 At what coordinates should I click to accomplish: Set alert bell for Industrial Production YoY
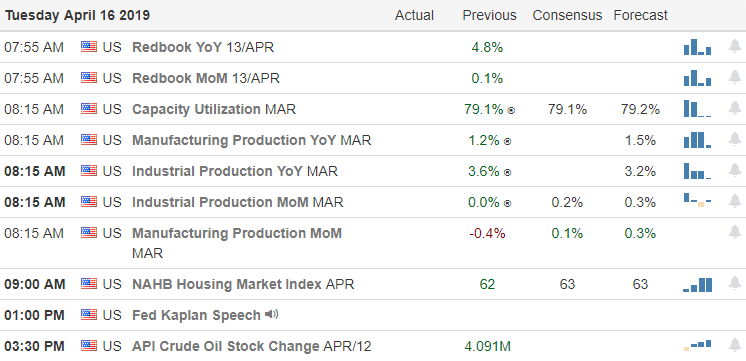tap(735, 170)
